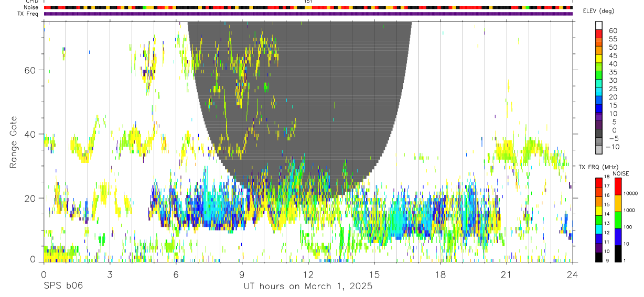Screen dimensions: 644x297
Task: Click the 'UT hours on March 1, 2025' title
Action: pos(308,287)
